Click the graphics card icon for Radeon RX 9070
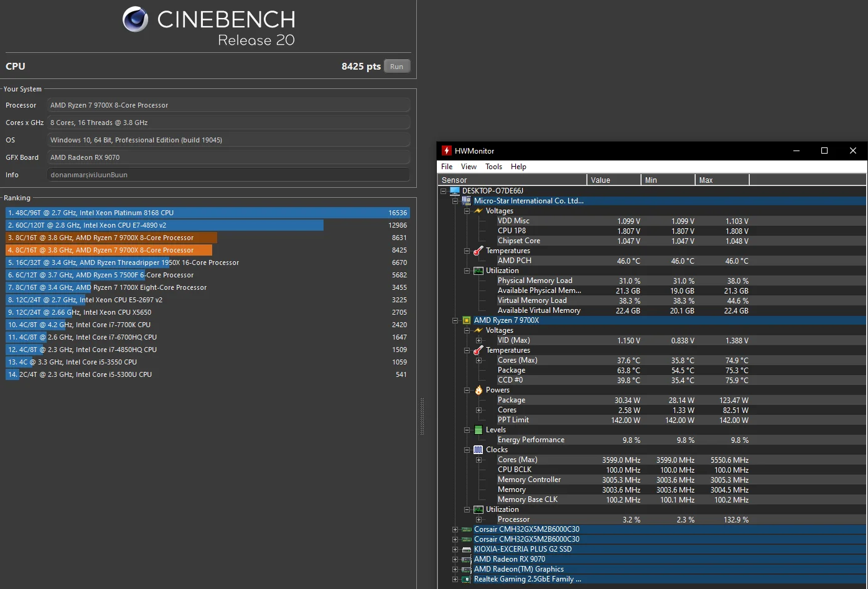This screenshot has height=589, width=868. click(x=467, y=559)
